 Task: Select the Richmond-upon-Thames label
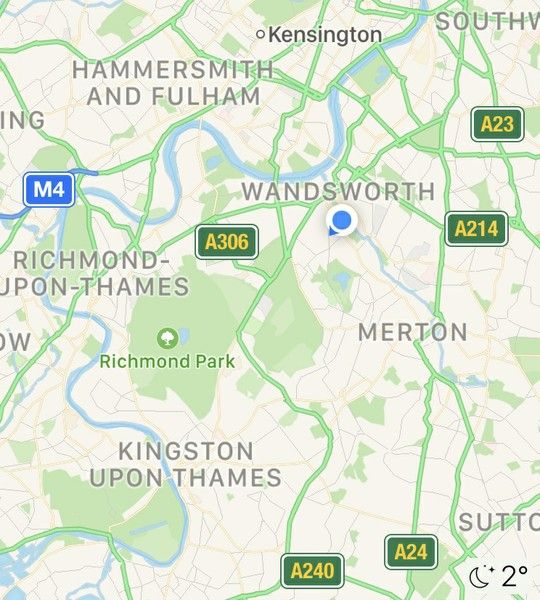(x=94, y=274)
